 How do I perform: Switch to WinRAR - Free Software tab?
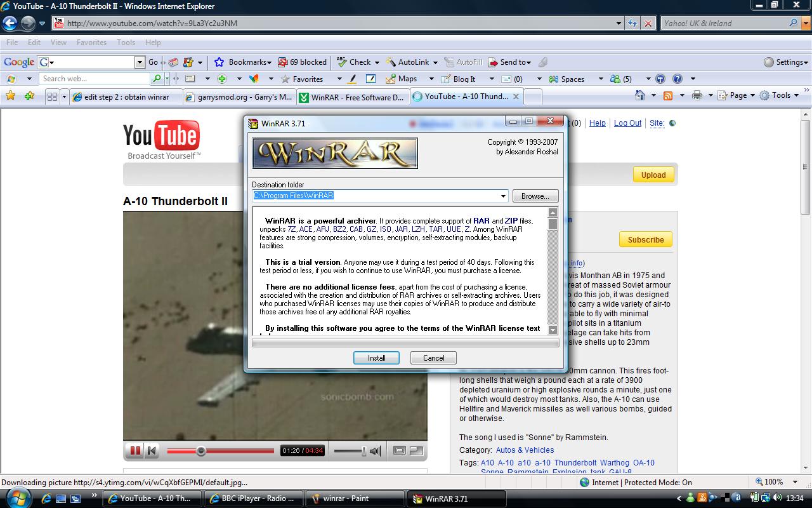[x=353, y=97]
